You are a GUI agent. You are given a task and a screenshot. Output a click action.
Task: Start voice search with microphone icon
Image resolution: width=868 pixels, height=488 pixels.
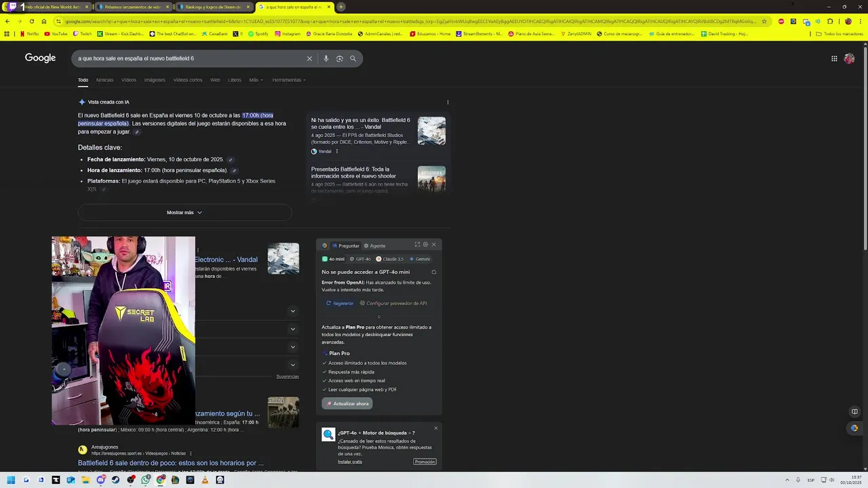pos(325,58)
